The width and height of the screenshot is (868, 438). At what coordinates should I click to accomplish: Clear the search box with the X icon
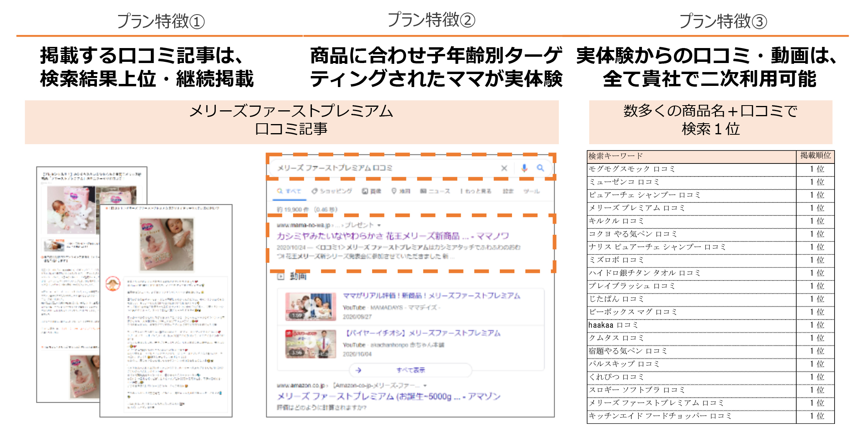(x=504, y=168)
